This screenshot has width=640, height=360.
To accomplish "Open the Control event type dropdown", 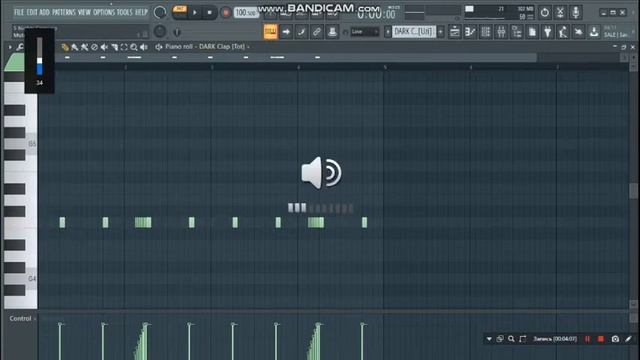I will (22, 318).
